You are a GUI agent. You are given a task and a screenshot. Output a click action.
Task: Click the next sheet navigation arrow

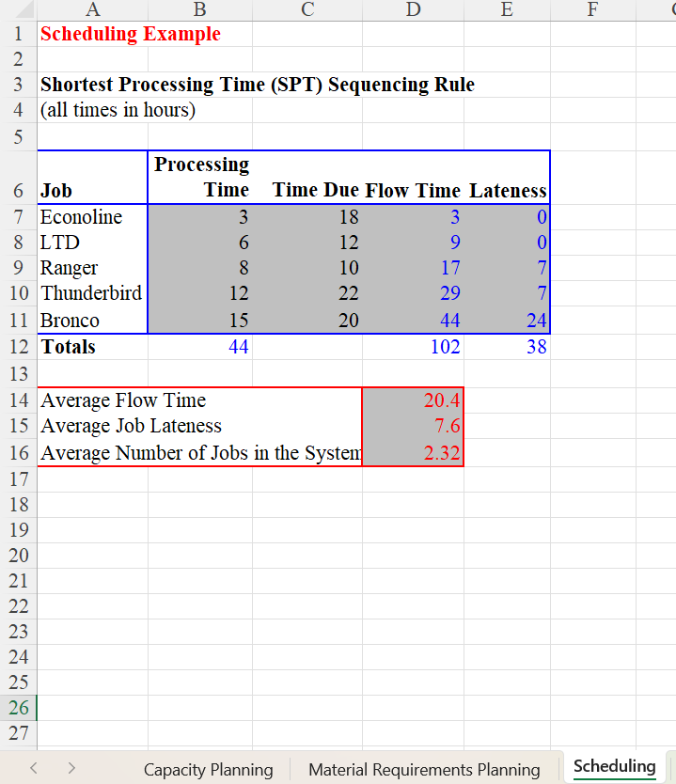[x=71, y=768]
